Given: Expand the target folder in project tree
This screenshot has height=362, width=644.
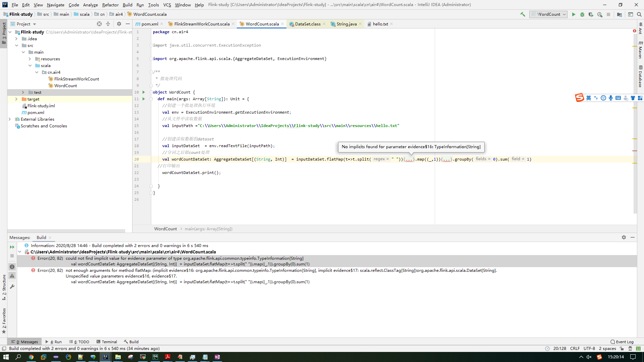Looking at the screenshot, I should tap(16, 99).
